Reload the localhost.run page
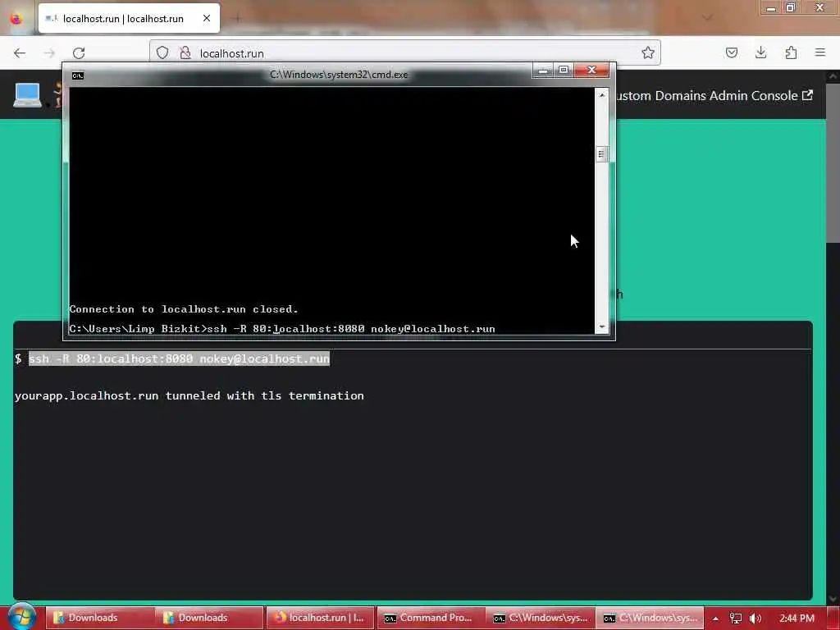840x630 pixels. click(79, 53)
